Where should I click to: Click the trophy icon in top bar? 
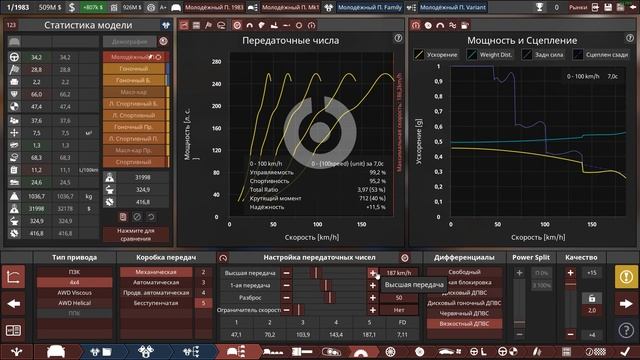(540, 7)
